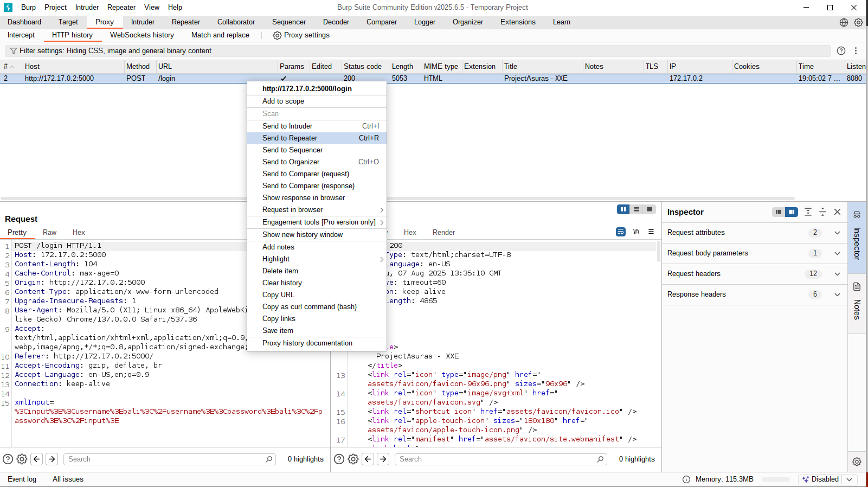Click the Inspector sidebar icon
The image size is (868, 487).
click(857, 214)
